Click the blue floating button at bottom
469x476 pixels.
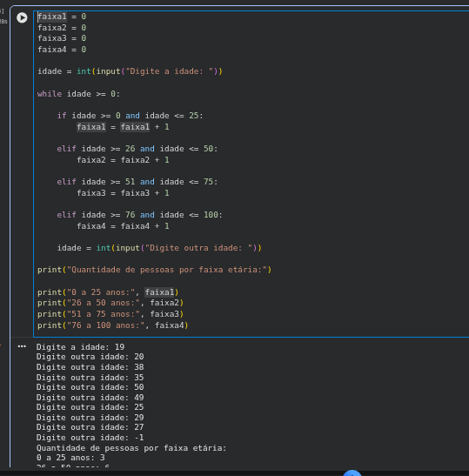click(x=352, y=473)
